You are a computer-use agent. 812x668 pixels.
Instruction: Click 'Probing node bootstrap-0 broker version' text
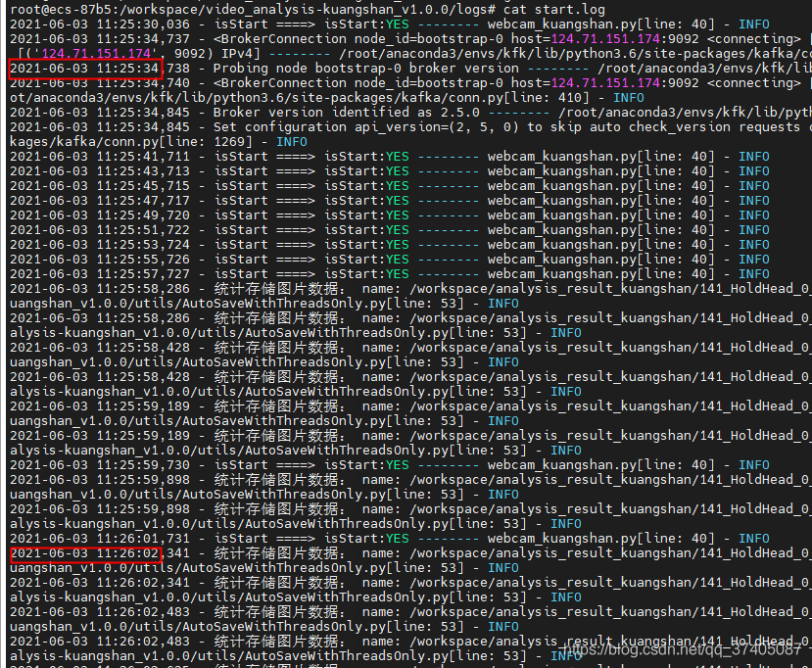click(366, 69)
